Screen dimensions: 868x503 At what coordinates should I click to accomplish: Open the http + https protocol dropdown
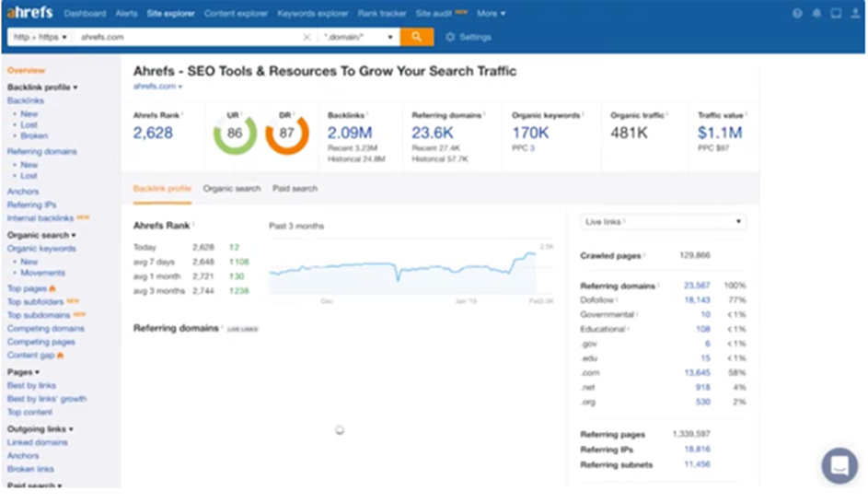40,37
